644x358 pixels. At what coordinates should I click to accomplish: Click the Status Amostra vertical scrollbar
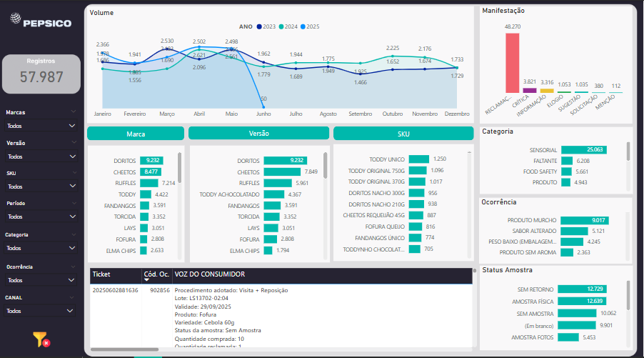[x=628, y=296]
